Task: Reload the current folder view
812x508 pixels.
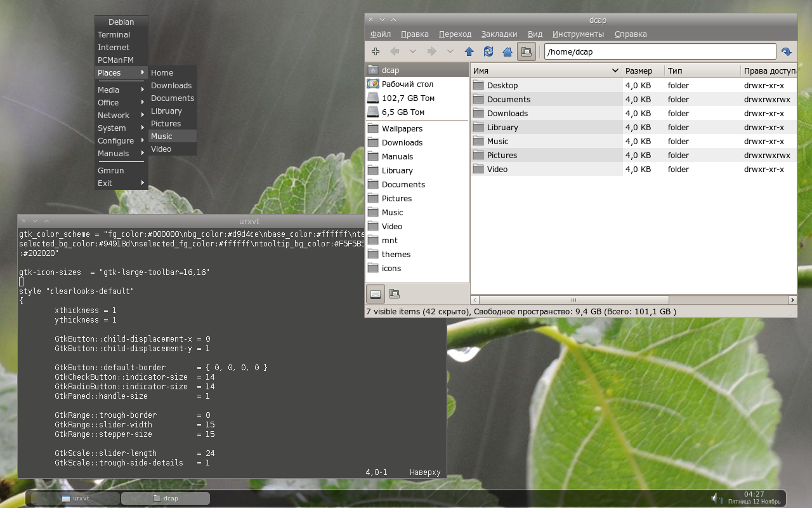Action: pos(488,51)
